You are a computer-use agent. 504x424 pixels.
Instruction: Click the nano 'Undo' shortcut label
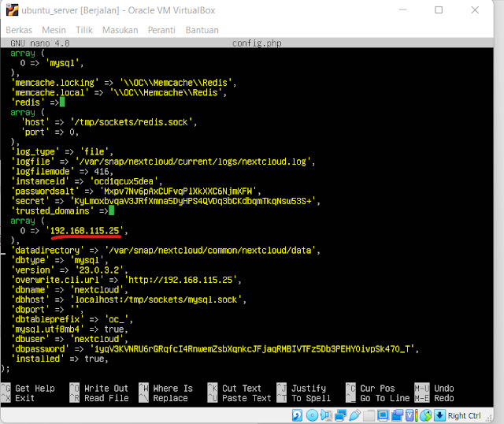tap(444, 389)
